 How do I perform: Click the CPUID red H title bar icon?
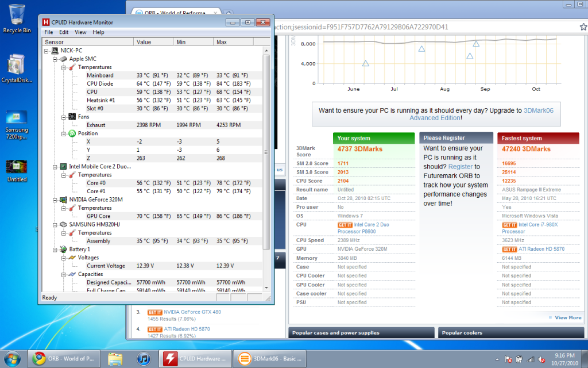click(x=46, y=22)
